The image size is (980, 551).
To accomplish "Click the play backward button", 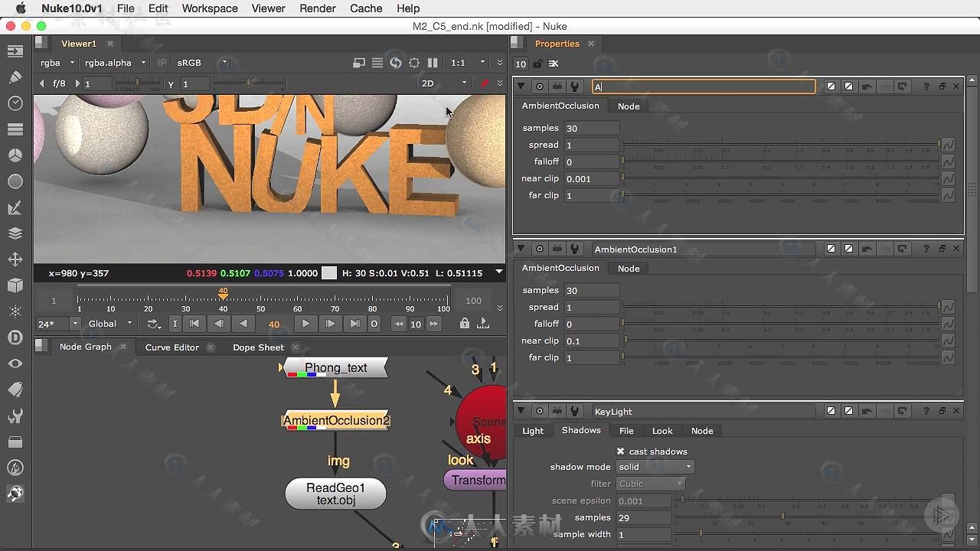I will pyautogui.click(x=243, y=324).
